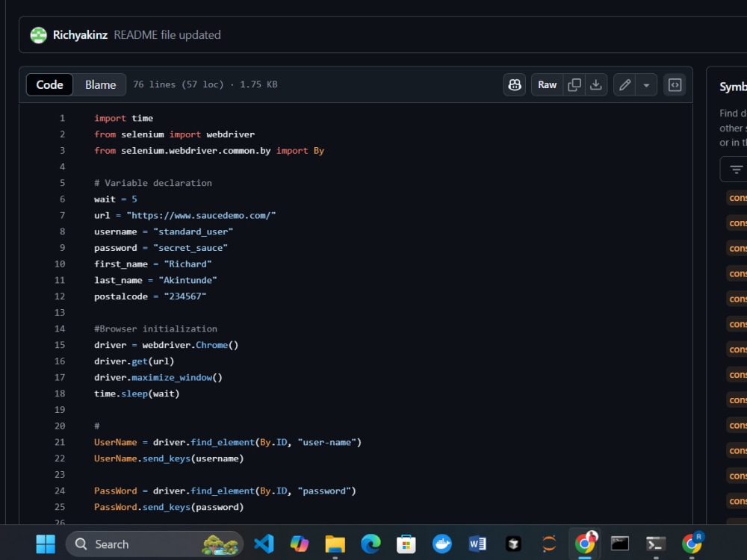Open Microsoft Copilot from taskbar
The height and width of the screenshot is (560, 747).
pos(300,544)
